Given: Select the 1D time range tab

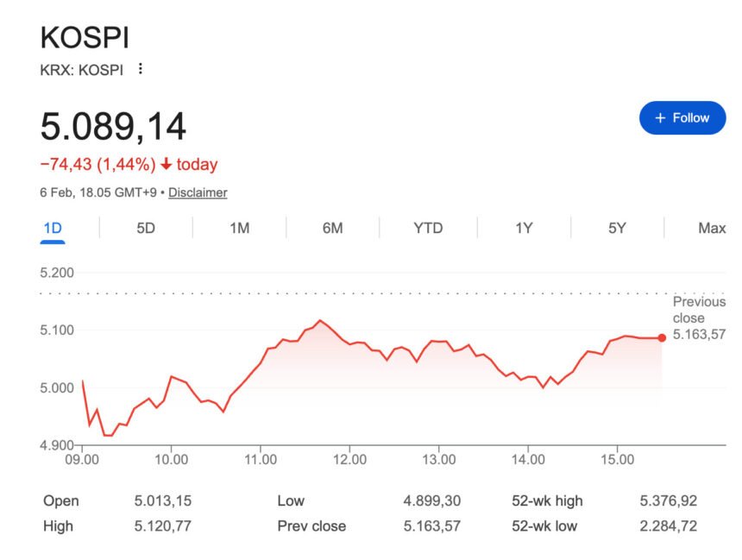Looking at the screenshot, I should [53, 228].
